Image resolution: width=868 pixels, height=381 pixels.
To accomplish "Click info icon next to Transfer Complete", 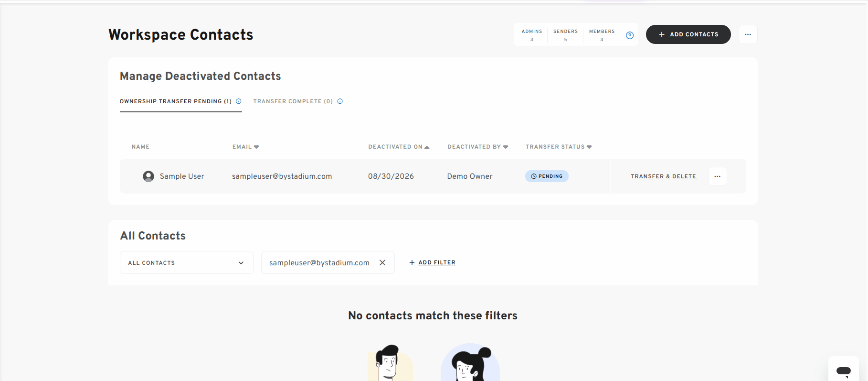I will [340, 101].
